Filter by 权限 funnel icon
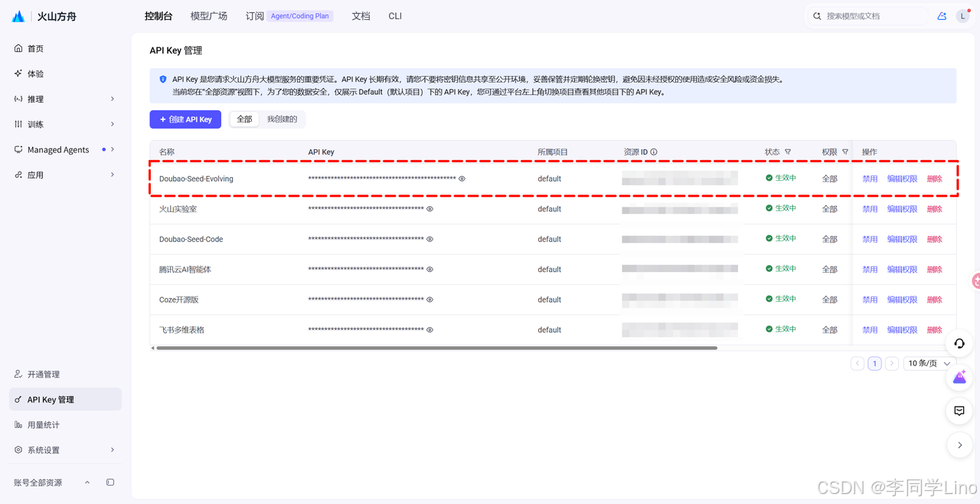 pos(845,152)
